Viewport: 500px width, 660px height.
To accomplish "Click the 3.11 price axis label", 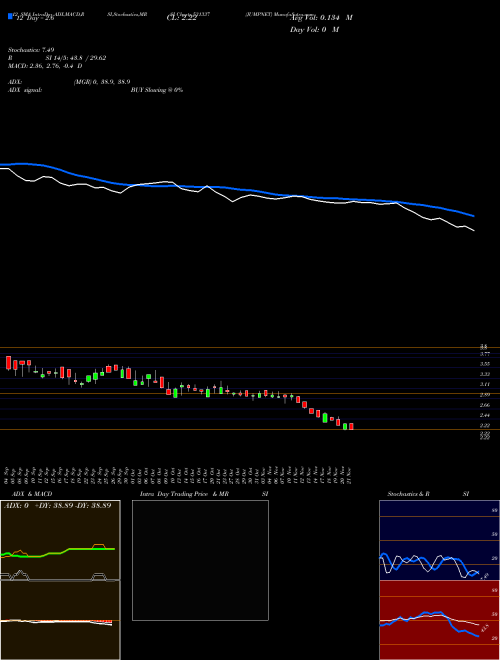I will [x=485, y=384].
